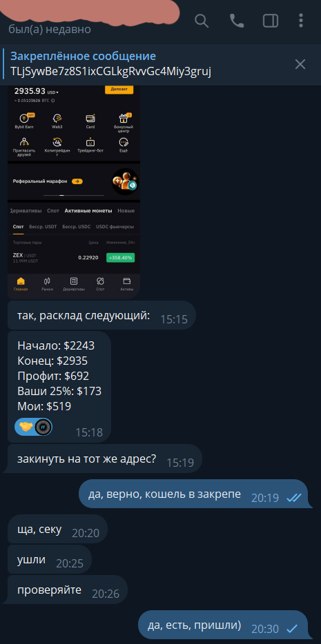
Task: Toggle the right sidebar panel icon
Action: [271, 21]
